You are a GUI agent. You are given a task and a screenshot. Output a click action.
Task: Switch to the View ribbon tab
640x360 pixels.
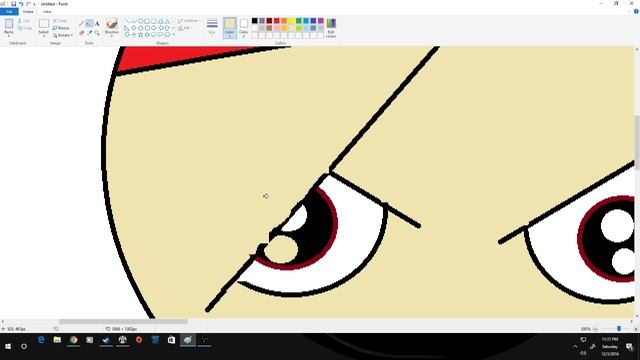(47, 12)
